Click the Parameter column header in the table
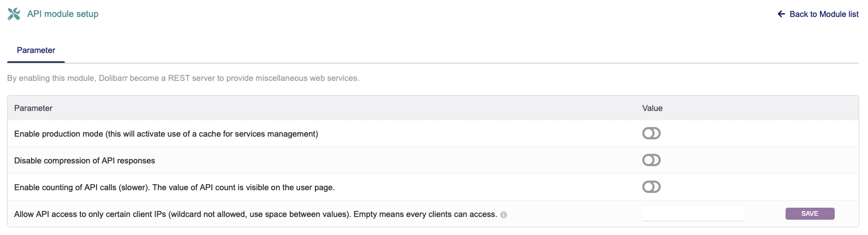The image size is (868, 235). pos(33,108)
